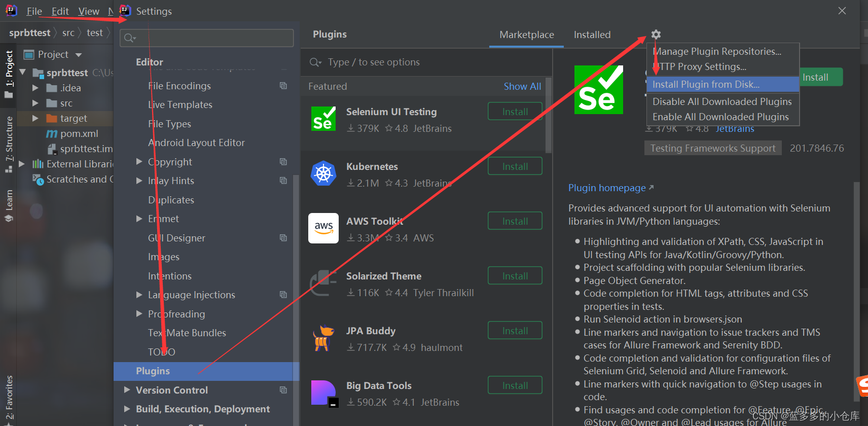Click the plugin search magnifier icon
This screenshot has width=868, height=426.
pyautogui.click(x=315, y=62)
